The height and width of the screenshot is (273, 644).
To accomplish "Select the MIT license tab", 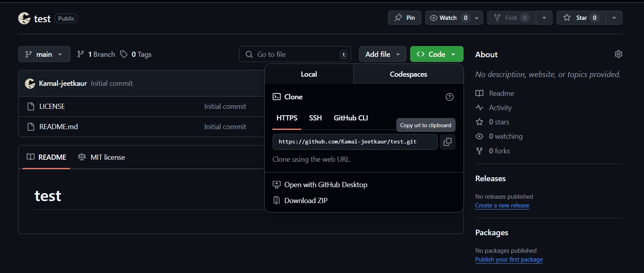I will tap(101, 157).
